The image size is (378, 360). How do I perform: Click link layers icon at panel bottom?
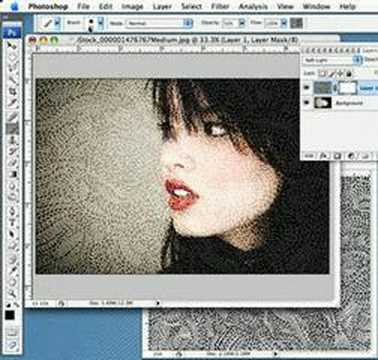[309, 156]
